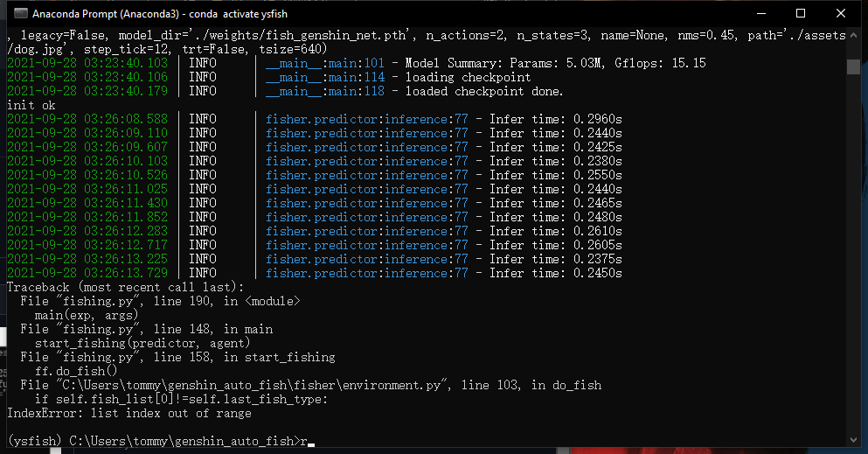The width and height of the screenshot is (868, 454).
Task: Click 'ff.do_fish()' code line
Action: coord(76,371)
